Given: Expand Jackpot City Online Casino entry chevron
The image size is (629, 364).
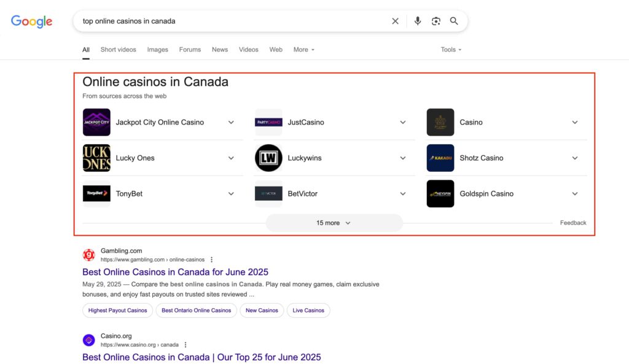Looking at the screenshot, I should [x=231, y=122].
